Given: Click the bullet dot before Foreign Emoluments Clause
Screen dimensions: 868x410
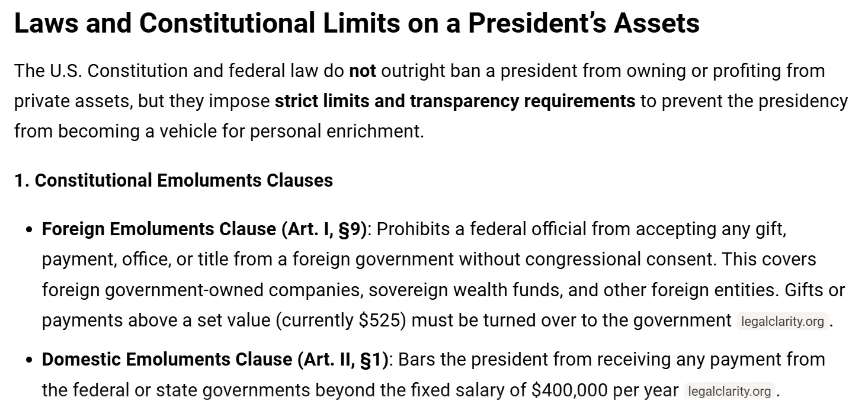Looking at the screenshot, I should click(x=30, y=230).
